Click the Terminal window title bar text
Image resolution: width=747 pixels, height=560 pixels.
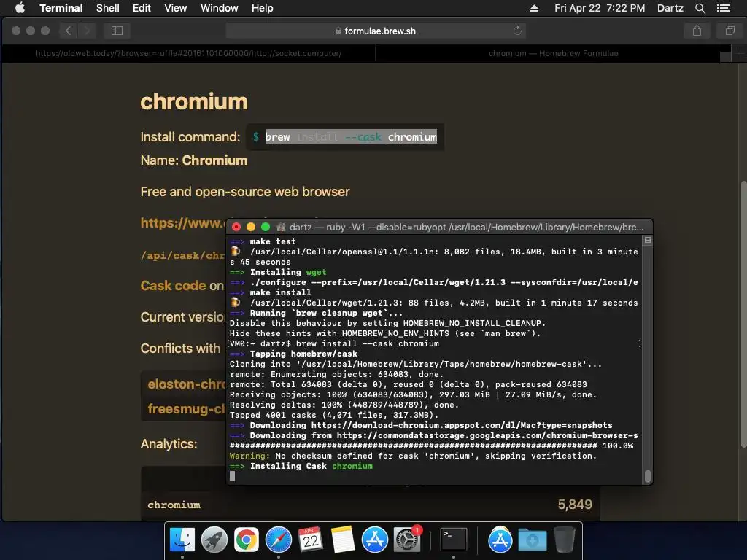point(466,227)
